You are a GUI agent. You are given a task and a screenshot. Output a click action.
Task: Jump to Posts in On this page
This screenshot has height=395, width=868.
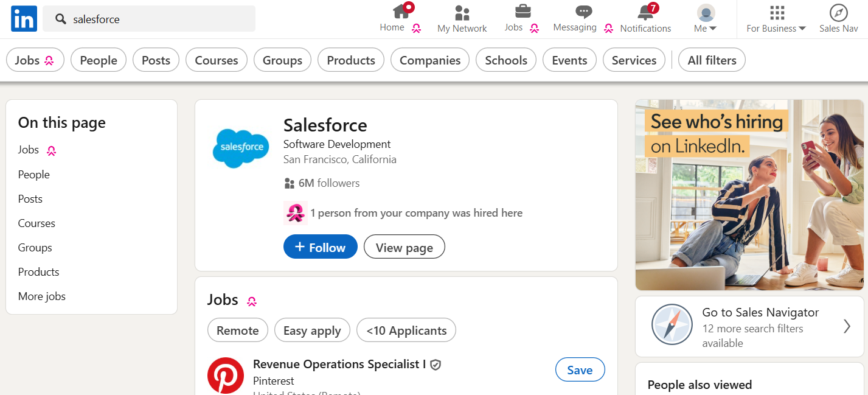point(30,199)
